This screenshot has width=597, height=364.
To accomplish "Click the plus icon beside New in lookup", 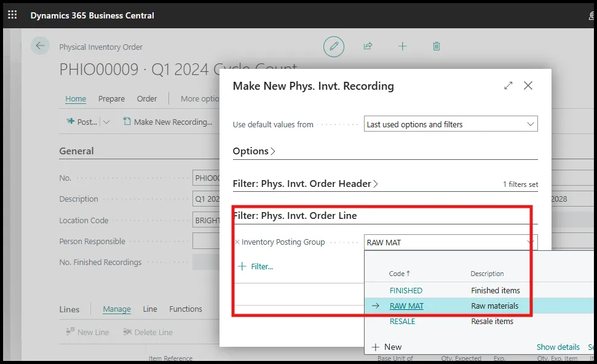I will (376, 347).
